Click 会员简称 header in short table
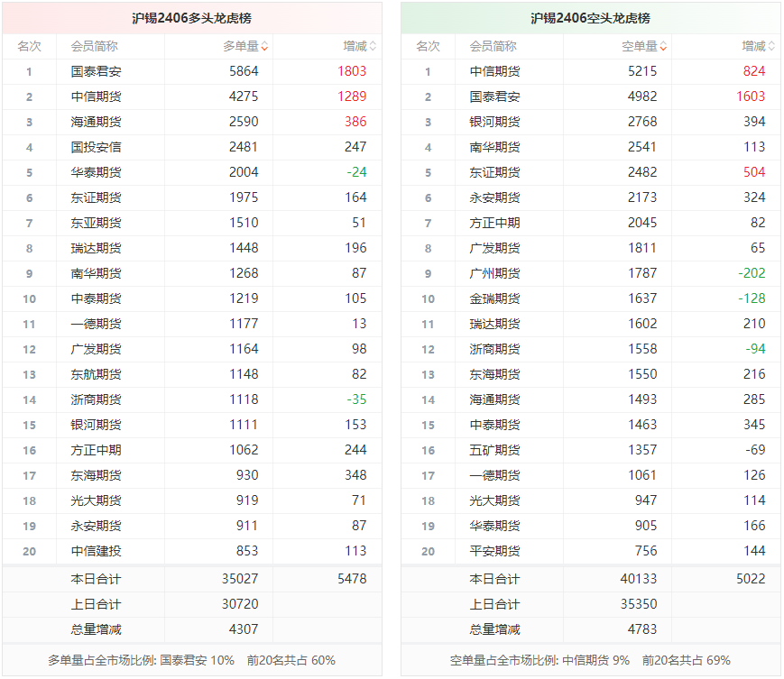784x679 pixels. pyautogui.click(x=493, y=47)
